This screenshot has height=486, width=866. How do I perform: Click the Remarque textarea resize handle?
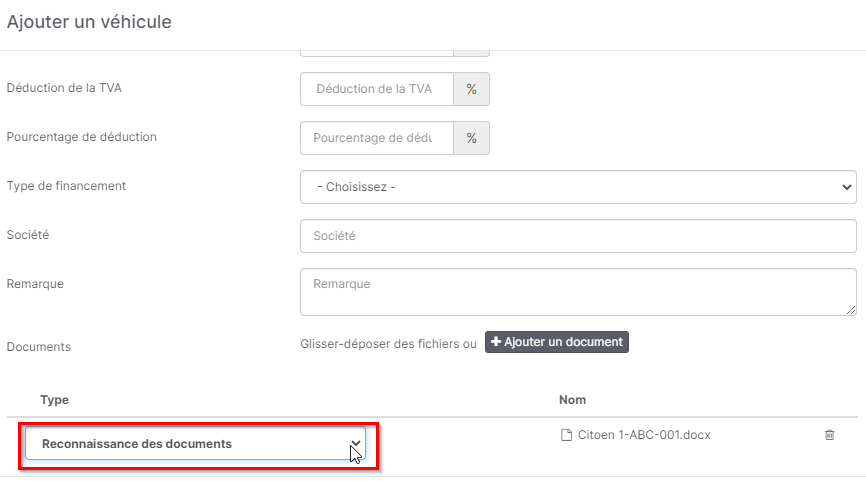tap(851, 311)
